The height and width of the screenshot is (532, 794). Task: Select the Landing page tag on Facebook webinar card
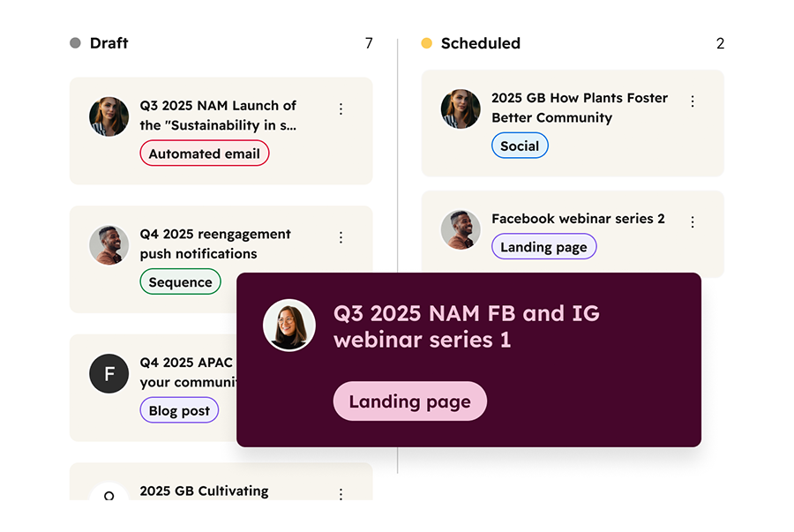(543, 247)
